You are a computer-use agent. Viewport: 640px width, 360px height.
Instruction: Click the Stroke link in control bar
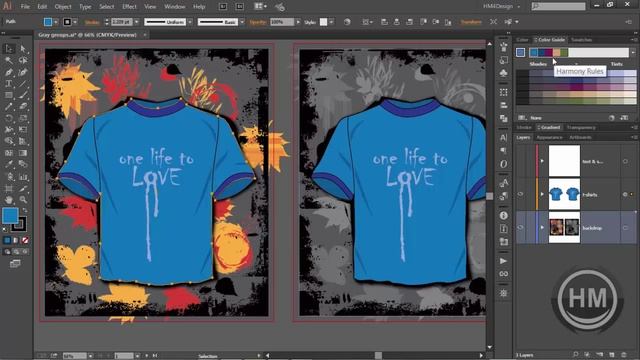click(92, 22)
